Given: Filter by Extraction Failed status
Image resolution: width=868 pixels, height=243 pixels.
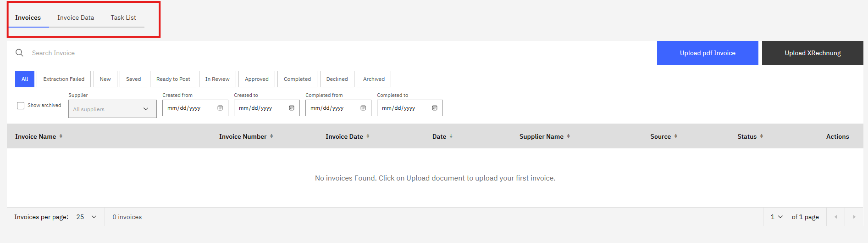Looking at the screenshot, I should [x=64, y=79].
